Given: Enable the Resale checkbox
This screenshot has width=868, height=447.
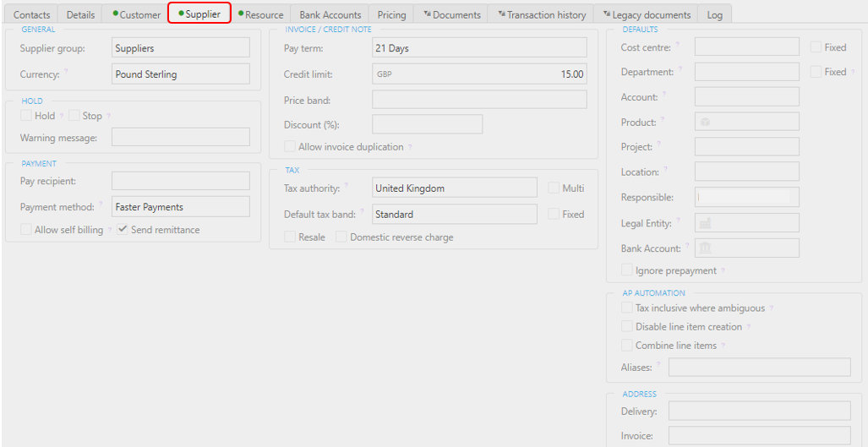Looking at the screenshot, I should point(290,237).
